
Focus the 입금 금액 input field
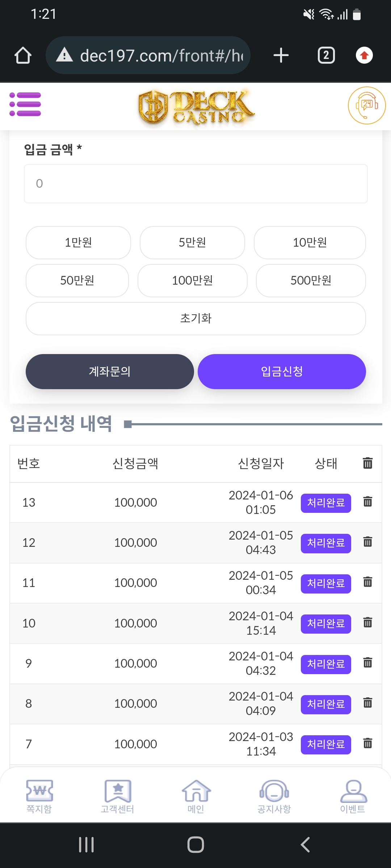click(196, 184)
